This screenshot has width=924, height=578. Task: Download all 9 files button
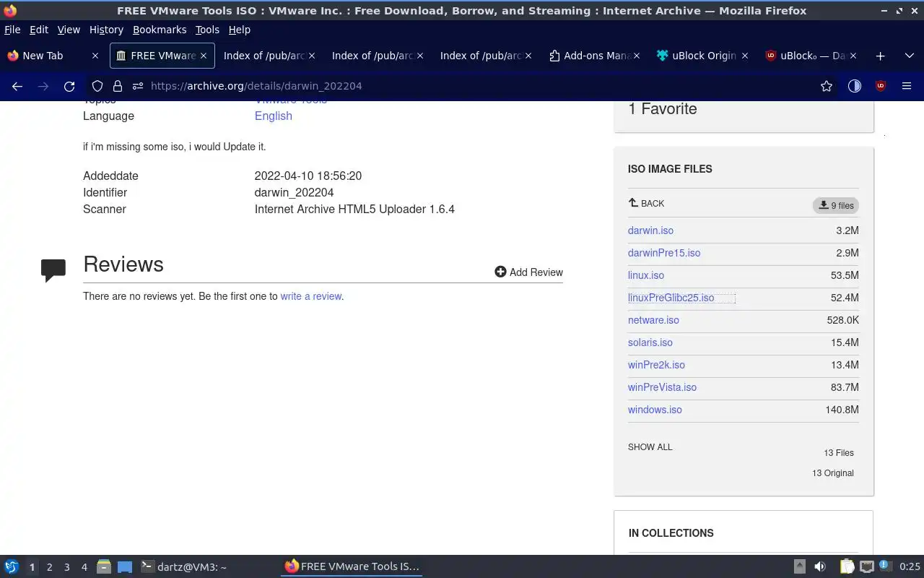coord(835,205)
